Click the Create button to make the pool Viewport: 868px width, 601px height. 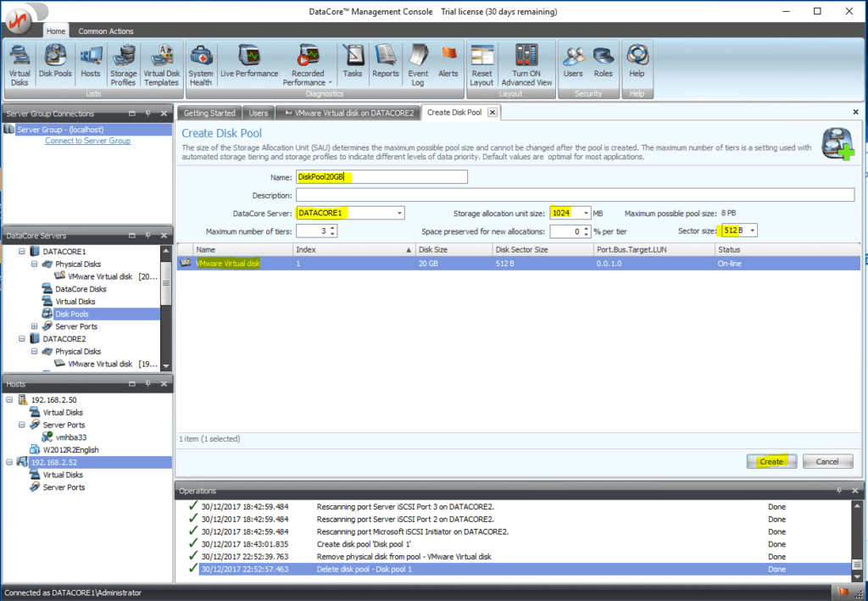(771, 461)
